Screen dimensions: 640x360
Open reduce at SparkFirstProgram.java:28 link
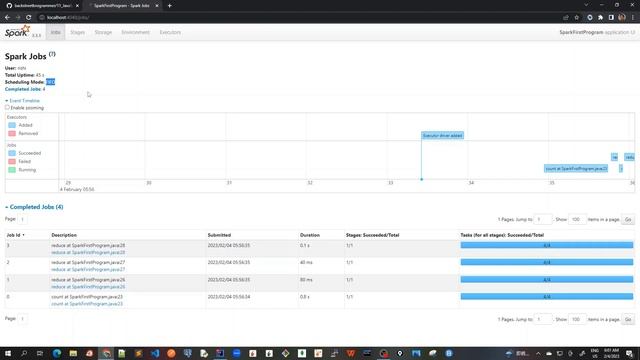click(88, 252)
